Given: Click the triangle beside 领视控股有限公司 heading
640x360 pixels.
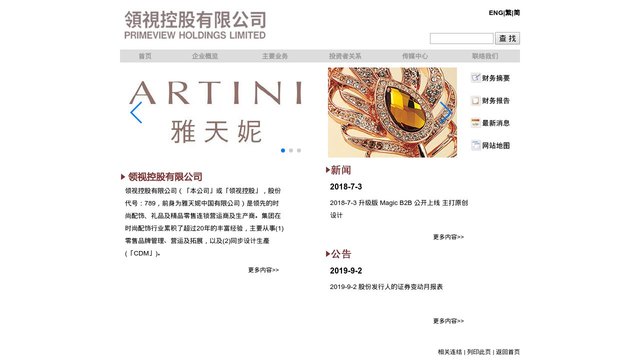Looking at the screenshot, I should [x=123, y=177].
